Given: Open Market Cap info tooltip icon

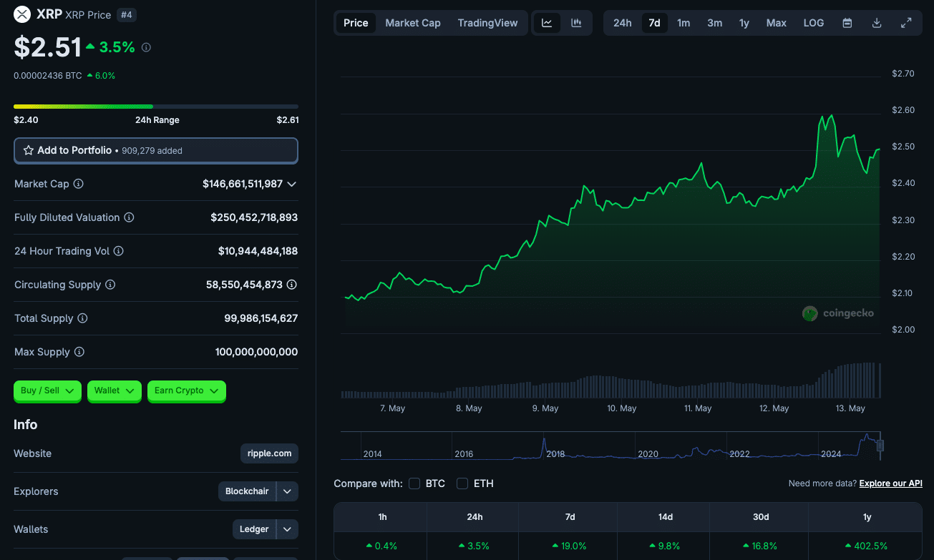Looking at the screenshot, I should (x=79, y=184).
